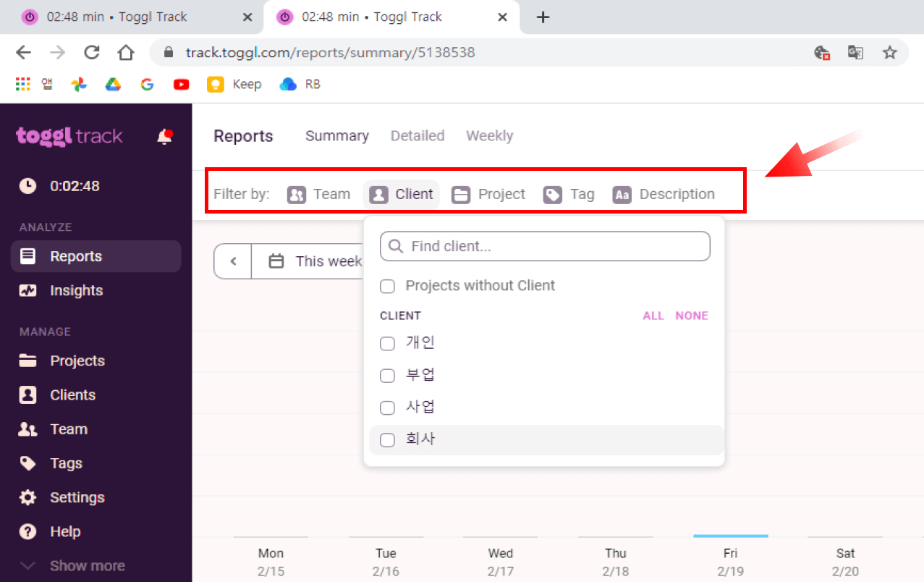Check the 부업 client checkbox
The height and width of the screenshot is (582, 924).
[x=388, y=376]
